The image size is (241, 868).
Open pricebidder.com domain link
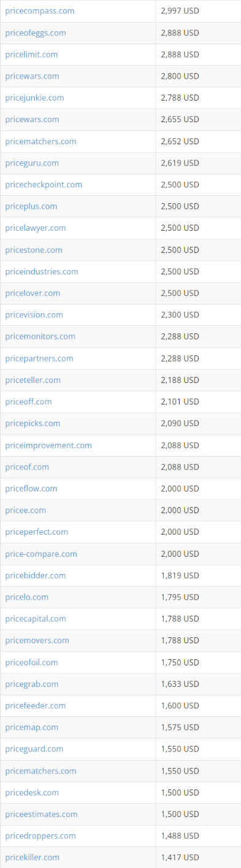coord(36,575)
